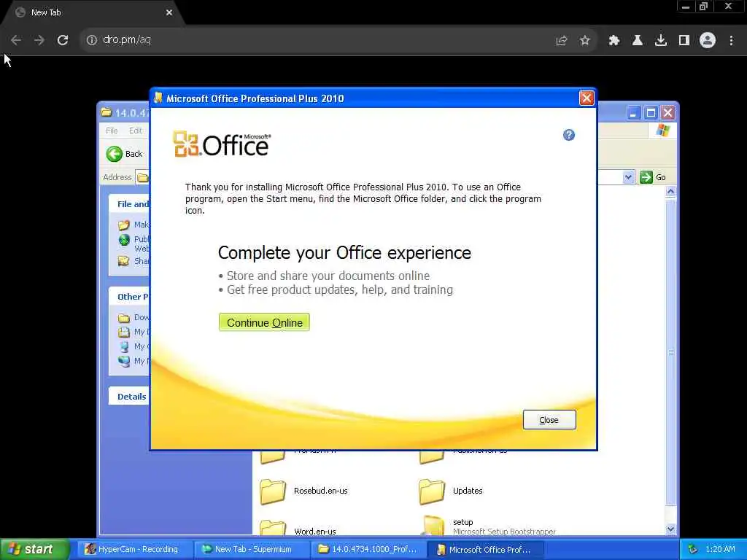Click Go button in Explorer address bar
Image resolution: width=747 pixels, height=560 pixels.
pos(653,177)
